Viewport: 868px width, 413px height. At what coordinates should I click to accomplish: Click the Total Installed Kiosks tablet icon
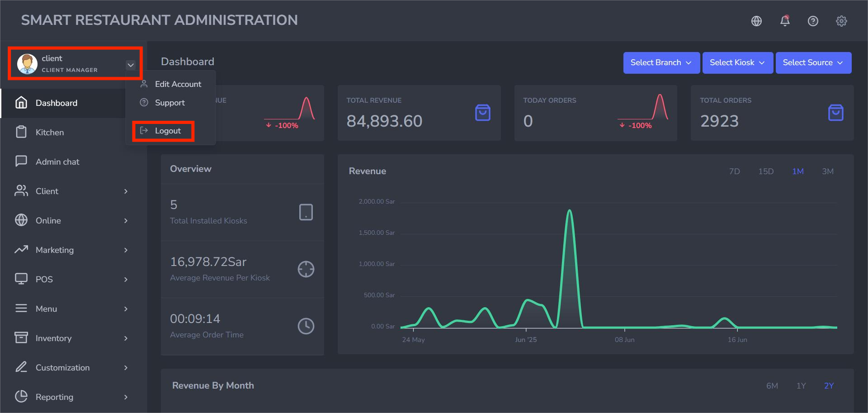[x=306, y=212]
